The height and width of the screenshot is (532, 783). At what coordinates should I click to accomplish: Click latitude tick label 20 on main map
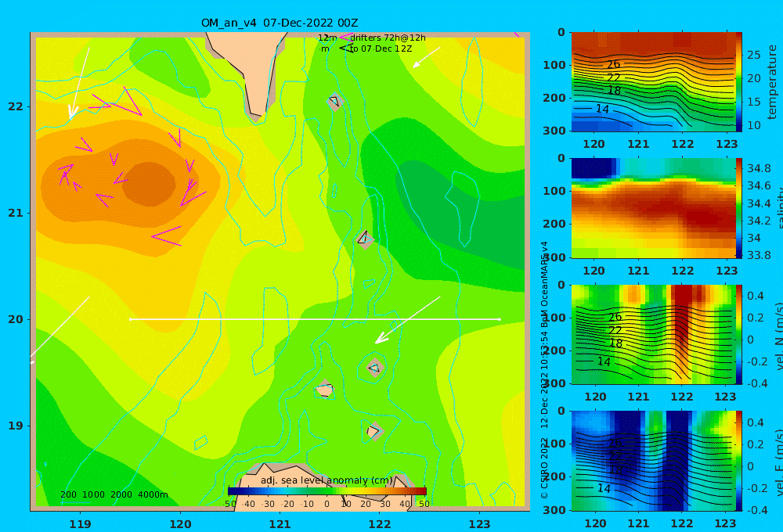(x=16, y=319)
